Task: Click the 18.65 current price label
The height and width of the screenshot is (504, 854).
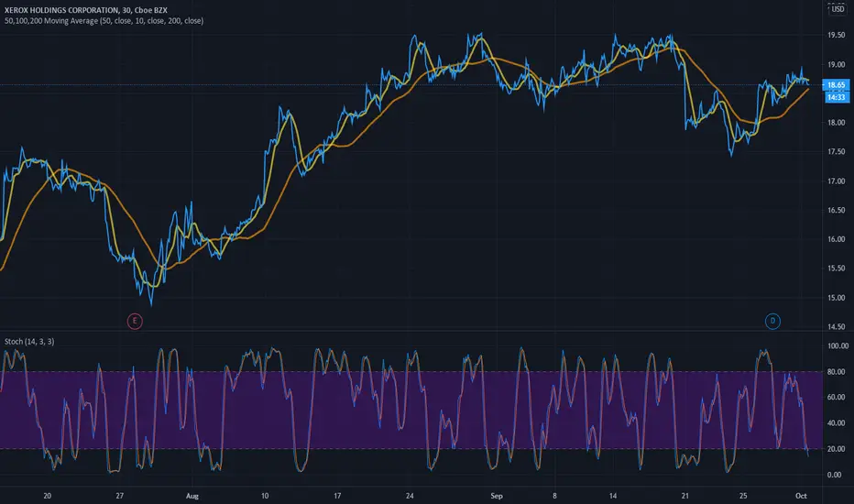Action: tap(836, 85)
